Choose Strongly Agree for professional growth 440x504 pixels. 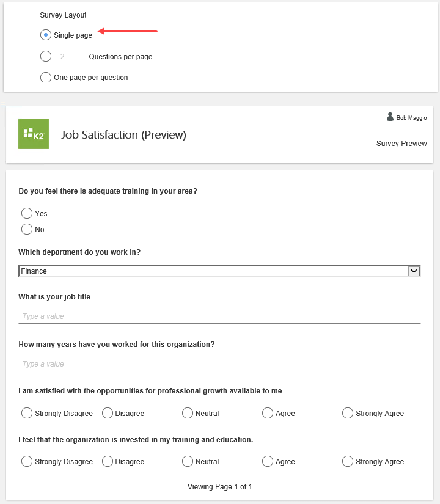click(348, 413)
